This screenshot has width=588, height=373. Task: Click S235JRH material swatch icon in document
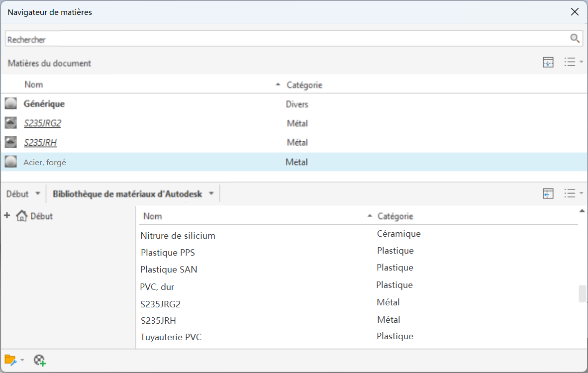pyautogui.click(x=10, y=142)
